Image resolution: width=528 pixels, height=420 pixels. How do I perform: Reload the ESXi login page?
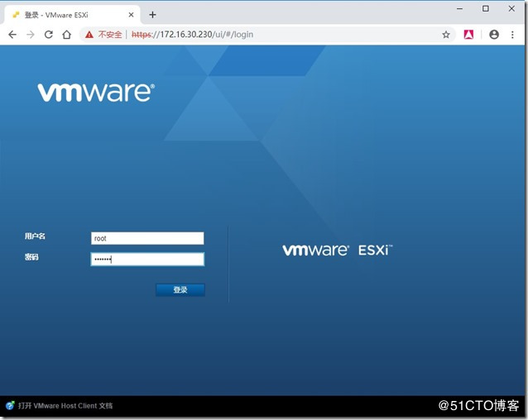click(x=49, y=34)
